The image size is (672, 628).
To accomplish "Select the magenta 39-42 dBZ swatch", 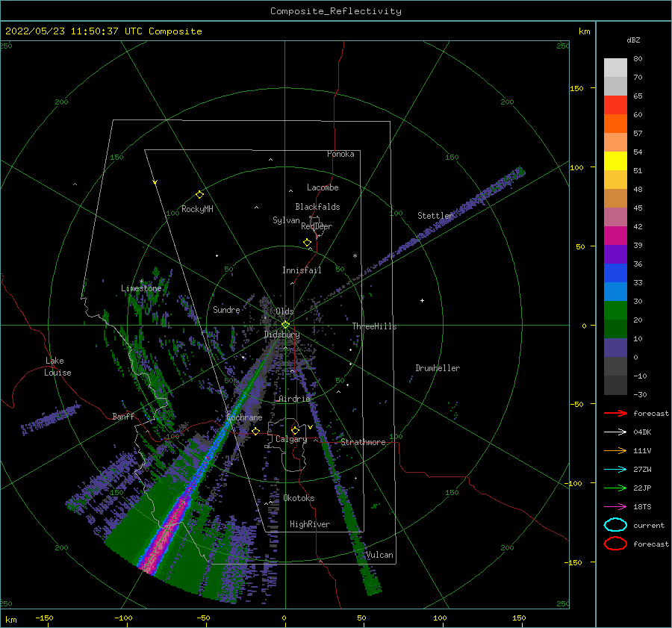I will point(615,236).
